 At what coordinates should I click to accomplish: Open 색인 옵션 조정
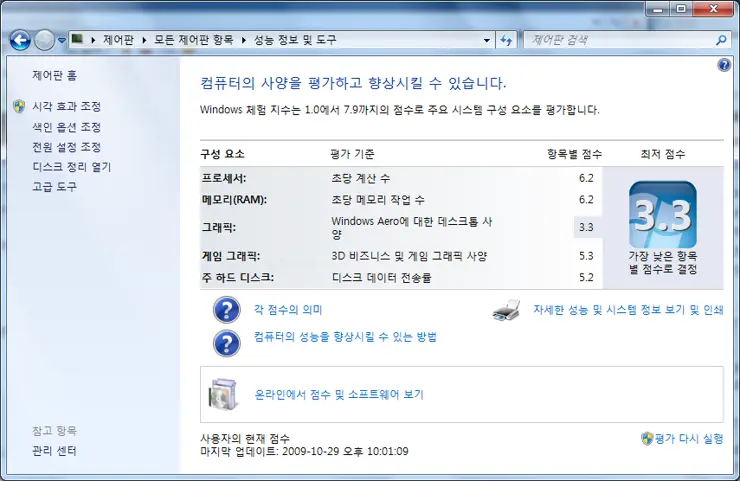[67, 127]
